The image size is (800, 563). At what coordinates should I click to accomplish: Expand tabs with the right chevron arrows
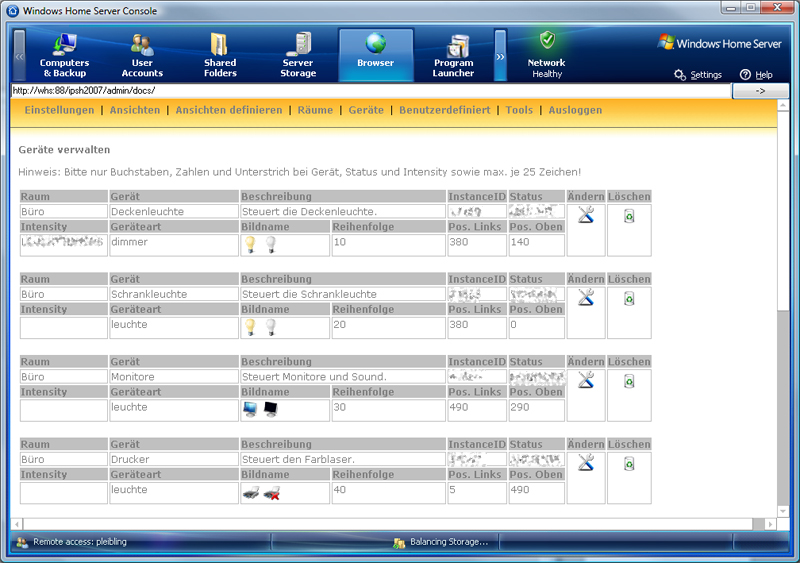pyautogui.click(x=500, y=56)
